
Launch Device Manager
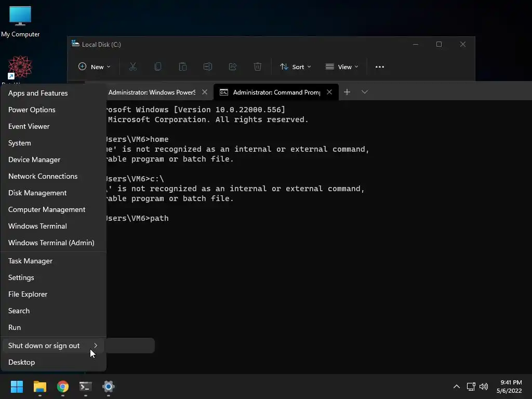54,159
